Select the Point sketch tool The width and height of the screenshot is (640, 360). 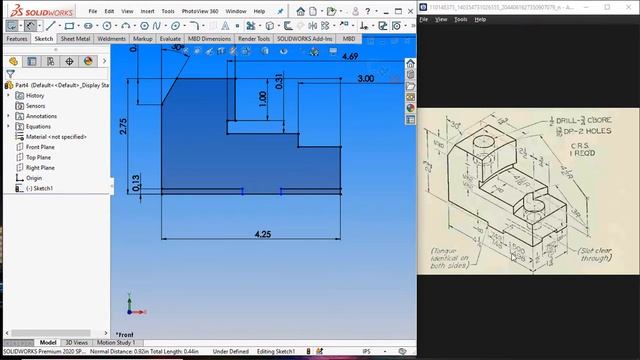tap(237, 26)
